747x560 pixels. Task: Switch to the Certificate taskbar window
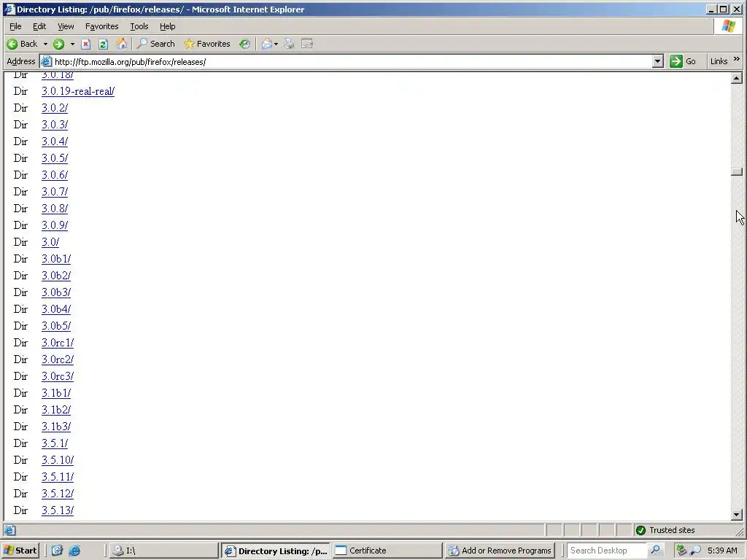[x=387, y=551]
